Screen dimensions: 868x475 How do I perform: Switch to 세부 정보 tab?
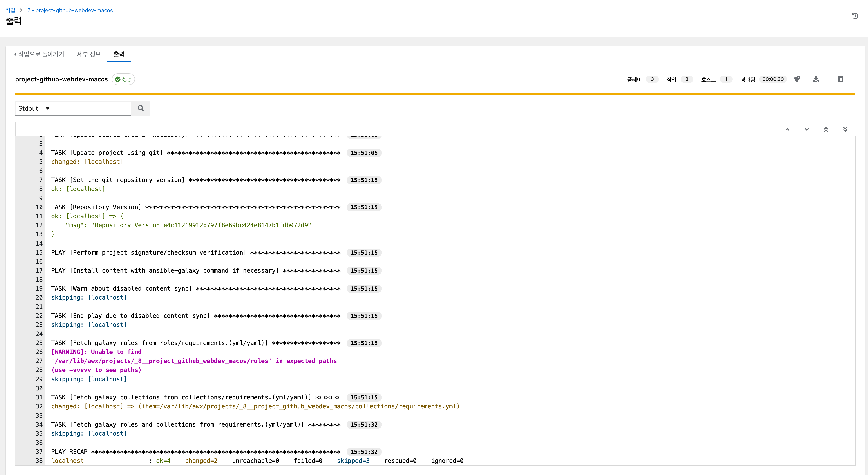pos(89,54)
